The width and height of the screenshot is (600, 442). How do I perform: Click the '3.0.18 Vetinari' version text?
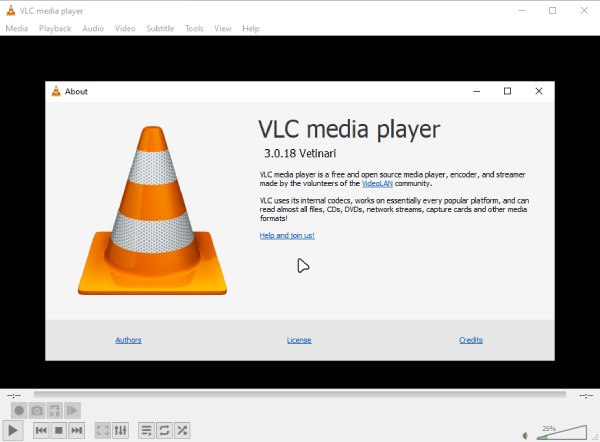tap(300, 153)
